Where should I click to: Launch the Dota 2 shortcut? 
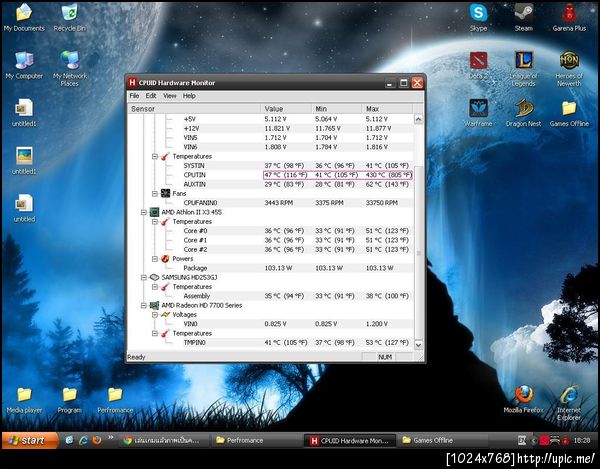[x=478, y=65]
